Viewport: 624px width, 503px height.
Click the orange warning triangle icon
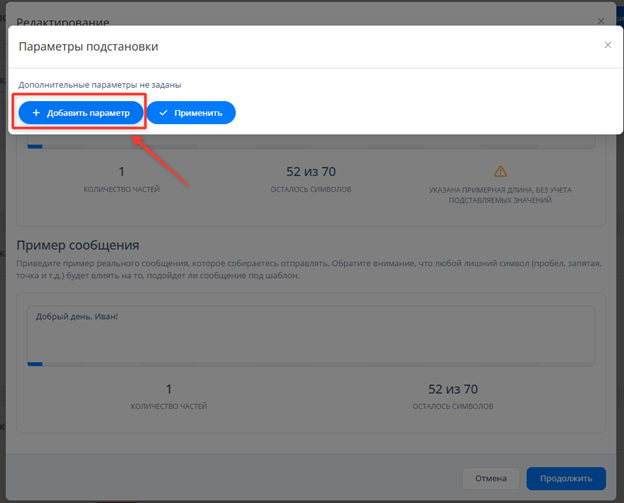coord(500,171)
